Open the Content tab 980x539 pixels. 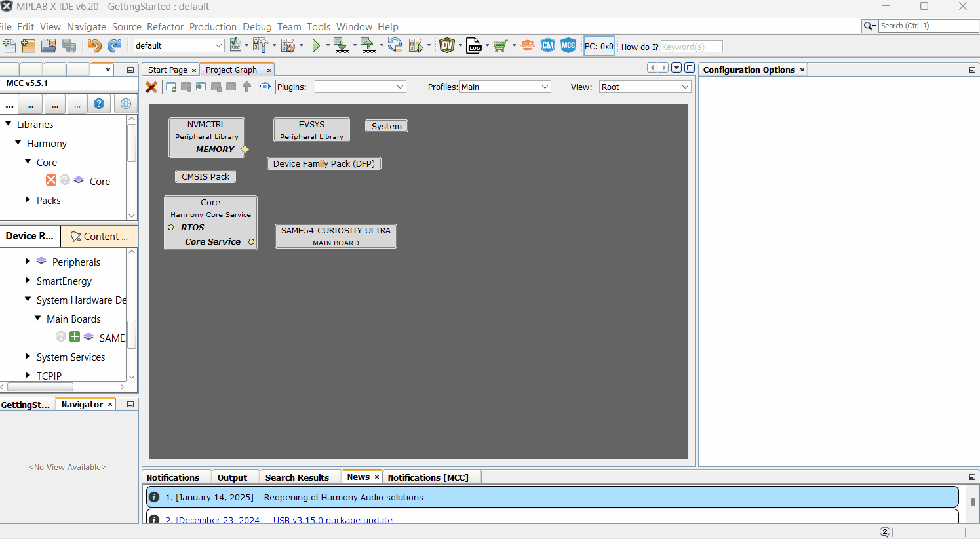click(99, 236)
